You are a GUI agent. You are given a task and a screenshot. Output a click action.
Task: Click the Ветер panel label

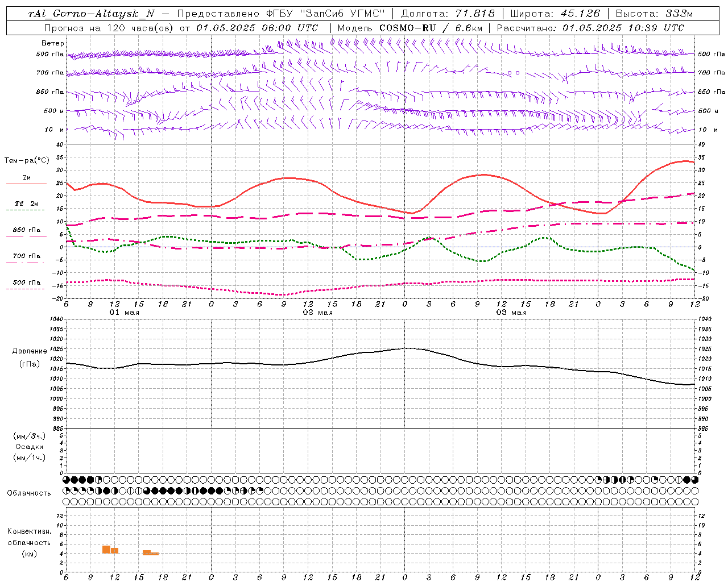pyautogui.click(x=53, y=43)
